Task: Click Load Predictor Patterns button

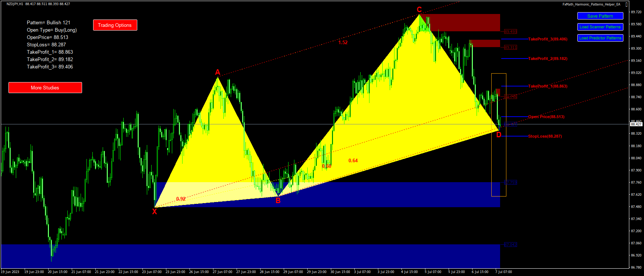Action: [x=600, y=38]
